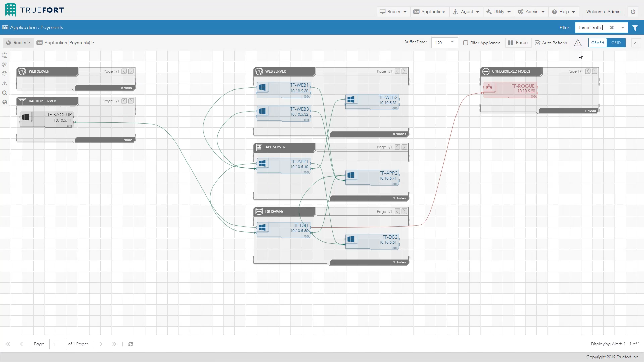The height and width of the screenshot is (362, 644).
Task: Go to next page in UNREGISTERED NODES group
Action: point(595,71)
